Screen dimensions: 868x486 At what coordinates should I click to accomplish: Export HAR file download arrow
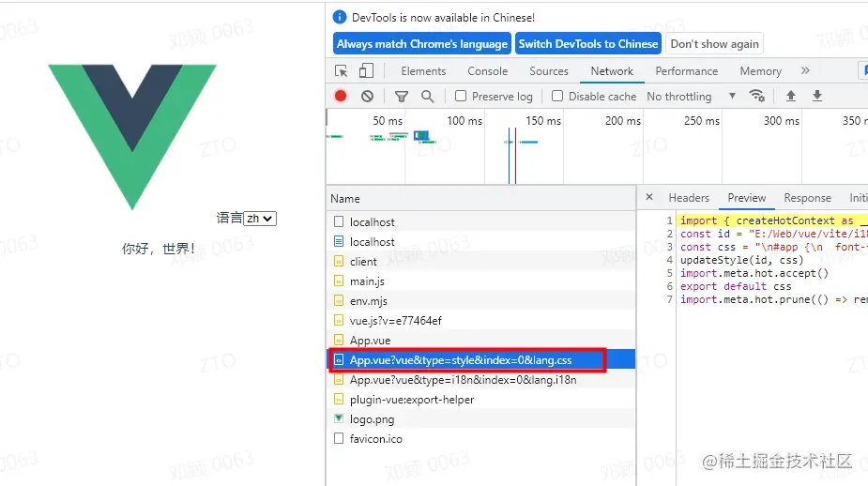817,96
